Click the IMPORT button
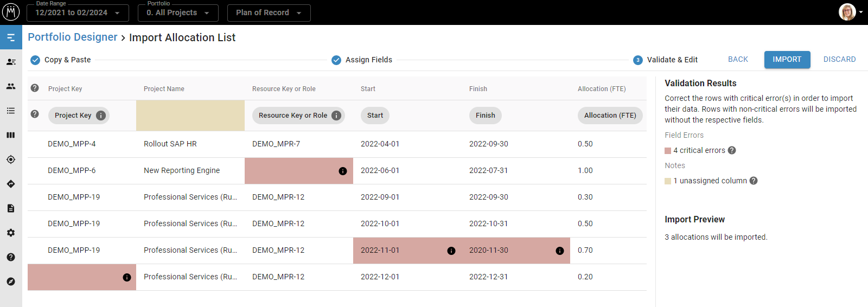 (x=787, y=60)
